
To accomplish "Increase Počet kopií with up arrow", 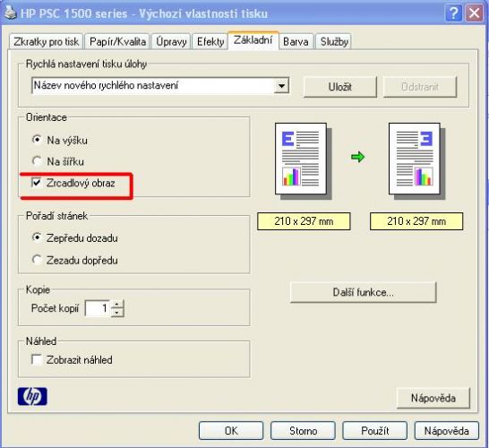I will [117, 304].
